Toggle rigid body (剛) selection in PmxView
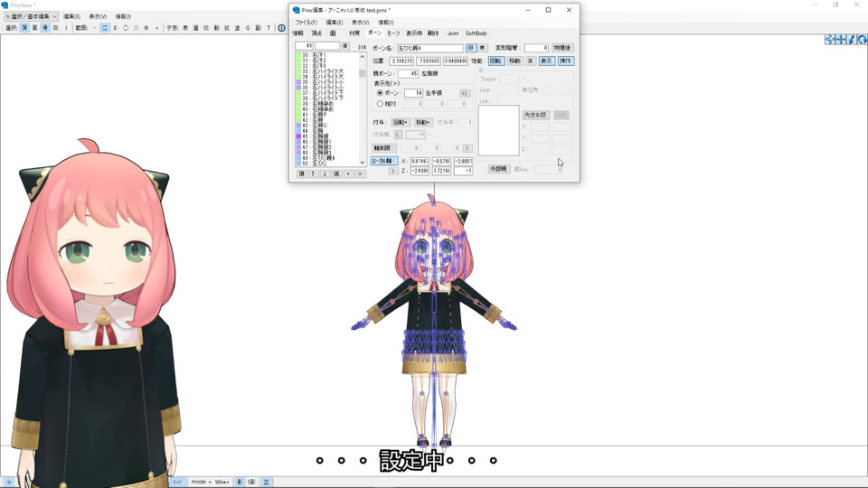This screenshot has width=868, height=488. pyautogui.click(x=55, y=28)
